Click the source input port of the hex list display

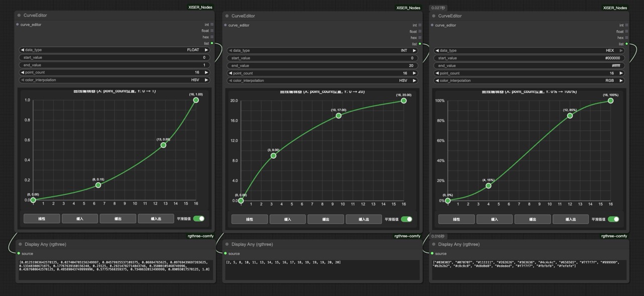pyautogui.click(x=432, y=253)
